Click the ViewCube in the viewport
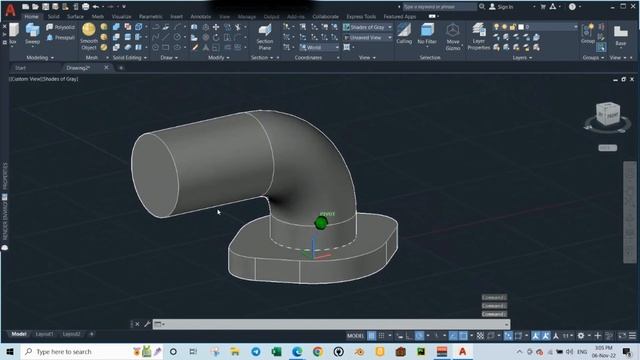The image size is (640, 360). coord(608,113)
